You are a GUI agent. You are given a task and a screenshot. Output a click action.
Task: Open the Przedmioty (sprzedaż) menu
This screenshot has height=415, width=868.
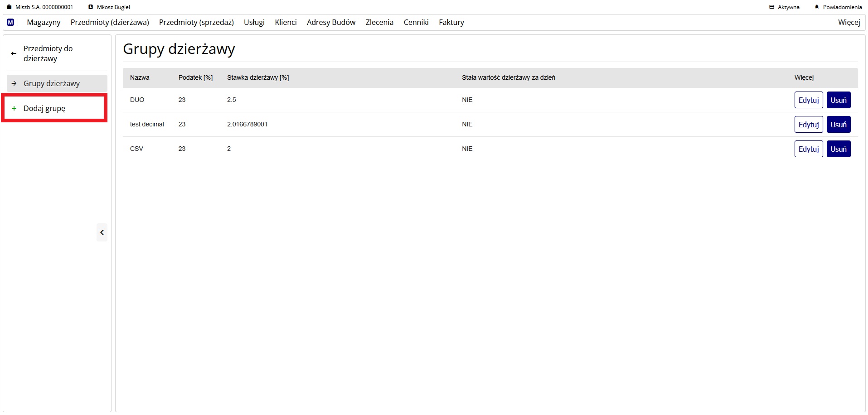[196, 22]
